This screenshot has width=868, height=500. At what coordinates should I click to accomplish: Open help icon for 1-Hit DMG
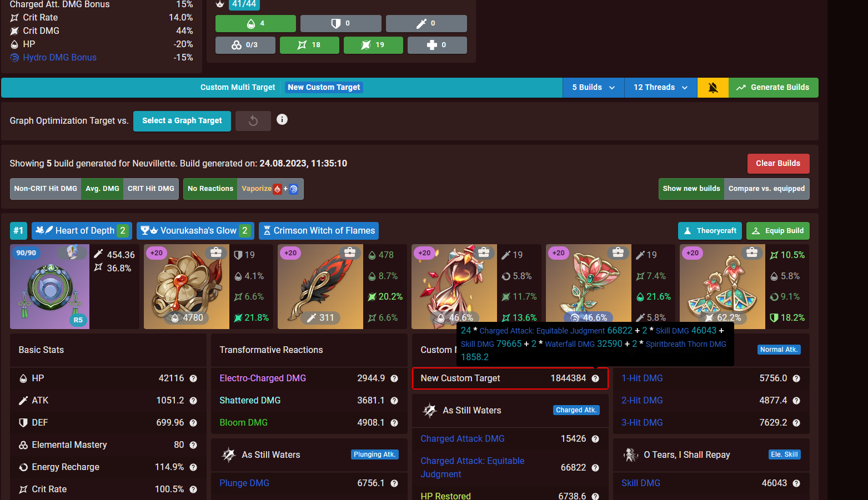click(x=796, y=378)
